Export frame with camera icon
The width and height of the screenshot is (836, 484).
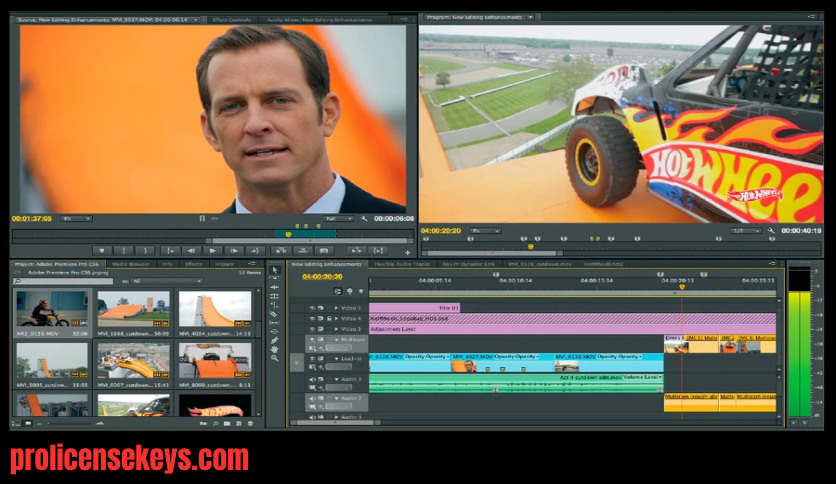(x=324, y=251)
